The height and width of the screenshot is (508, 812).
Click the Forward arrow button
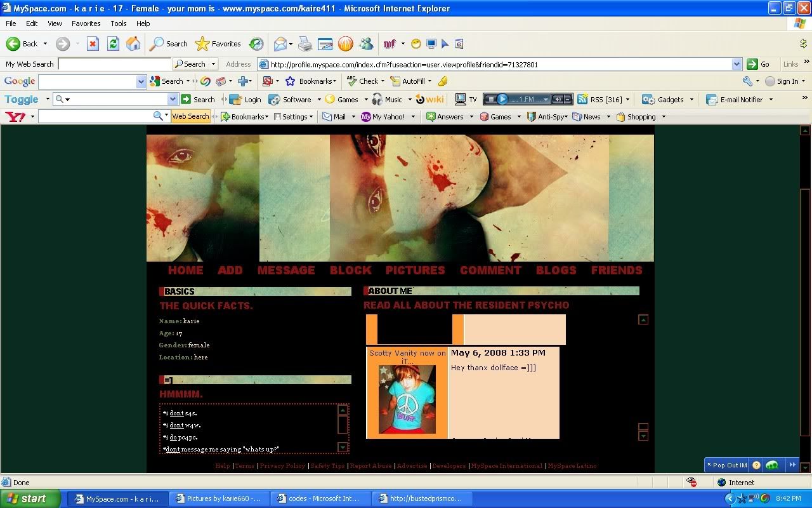pos(62,44)
